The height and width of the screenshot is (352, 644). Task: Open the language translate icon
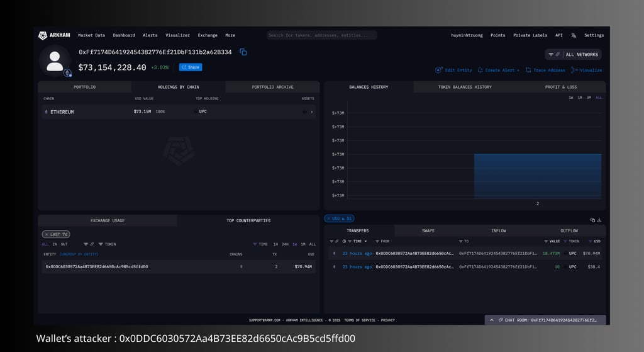click(x=574, y=35)
